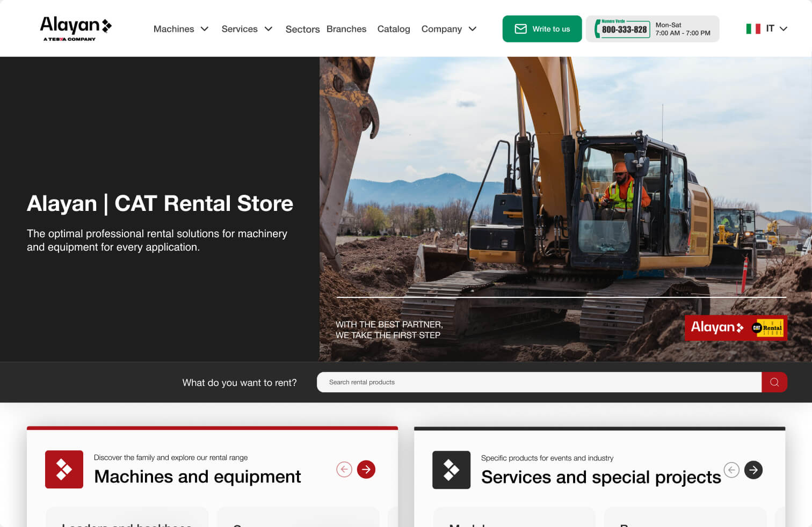Click the red Machines and equipment diamond icon
The image size is (812, 527).
pyautogui.click(x=64, y=470)
